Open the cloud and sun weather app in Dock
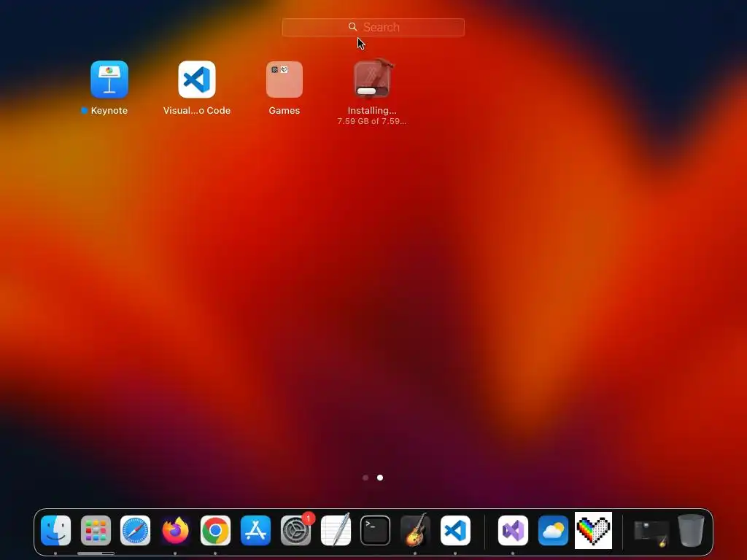The width and height of the screenshot is (747, 560). coord(553,531)
